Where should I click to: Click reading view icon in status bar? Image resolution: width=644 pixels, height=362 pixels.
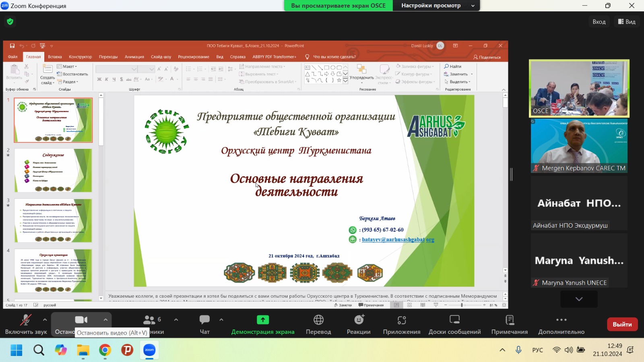(x=423, y=305)
